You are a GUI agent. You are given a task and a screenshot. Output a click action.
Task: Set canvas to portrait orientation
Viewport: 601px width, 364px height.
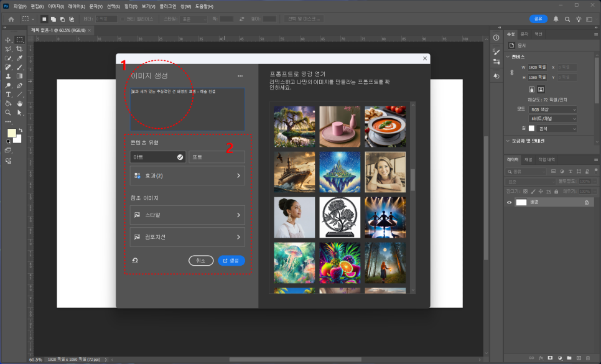click(x=531, y=89)
